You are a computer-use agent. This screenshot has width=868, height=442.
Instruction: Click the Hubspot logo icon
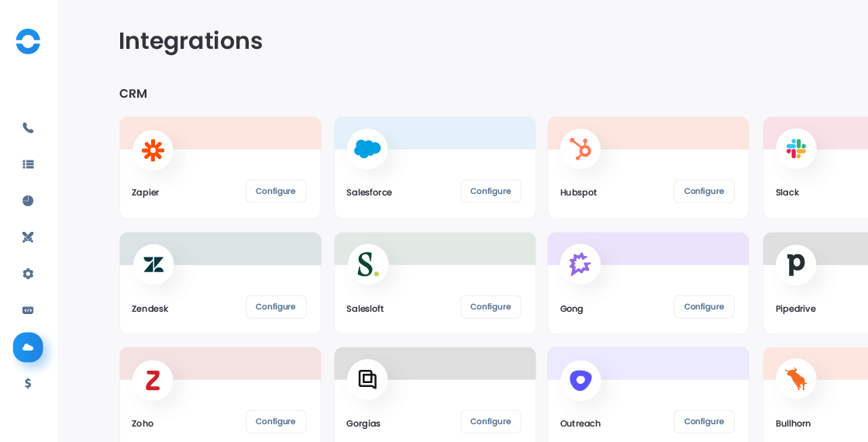click(x=580, y=149)
